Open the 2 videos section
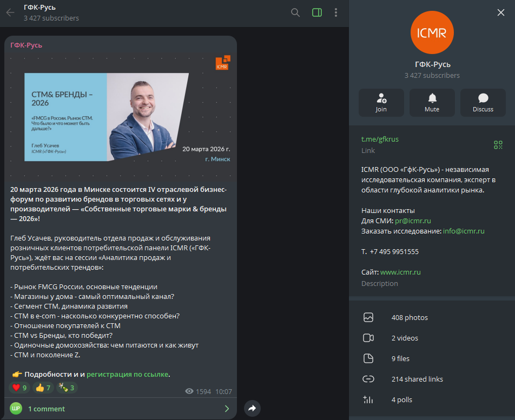 click(432, 338)
